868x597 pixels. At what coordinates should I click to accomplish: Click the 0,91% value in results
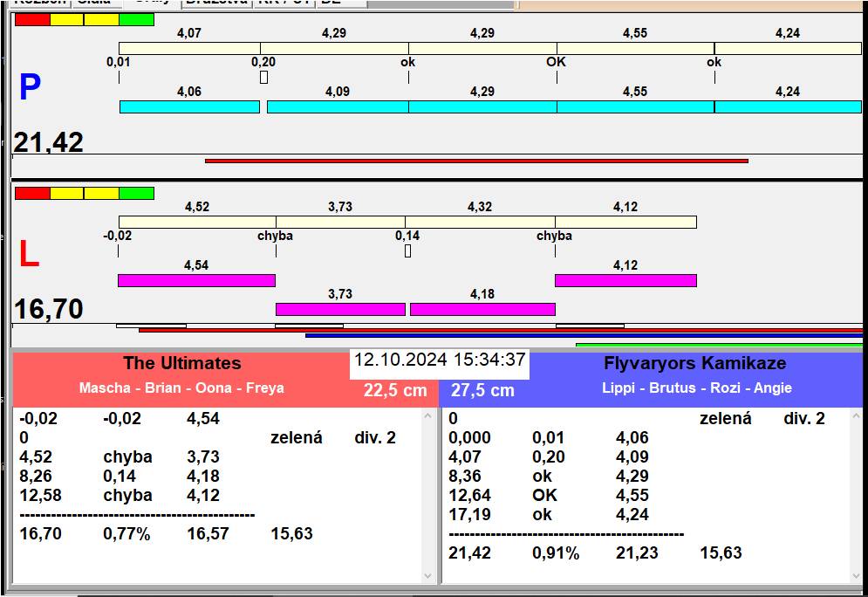pos(556,552)
